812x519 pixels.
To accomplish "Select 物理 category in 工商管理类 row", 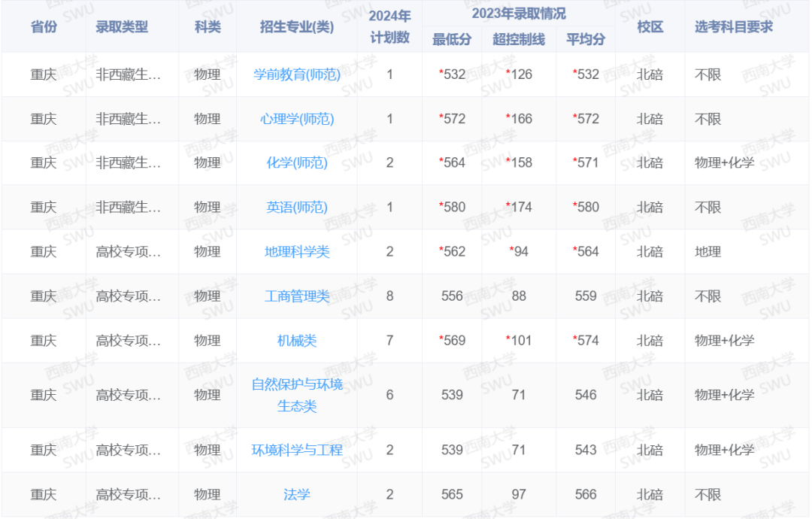I will click(x=208, y=296).
